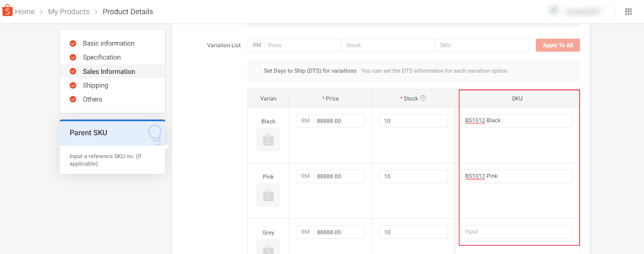The width and height of the screenshot is (644, 254).
Task: Click the Variation List SKU field
Action: [482, 45]
